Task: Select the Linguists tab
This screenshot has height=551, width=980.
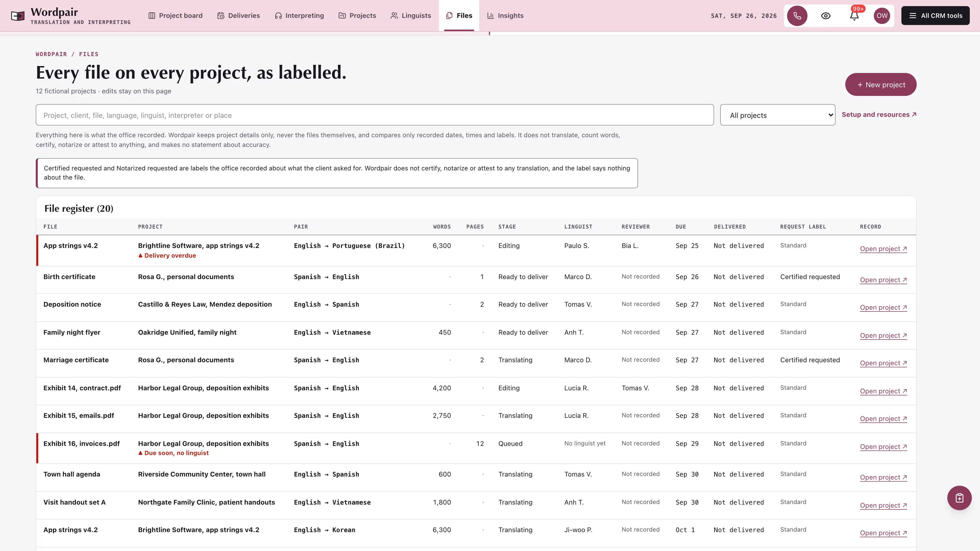Action: point(411,16)
